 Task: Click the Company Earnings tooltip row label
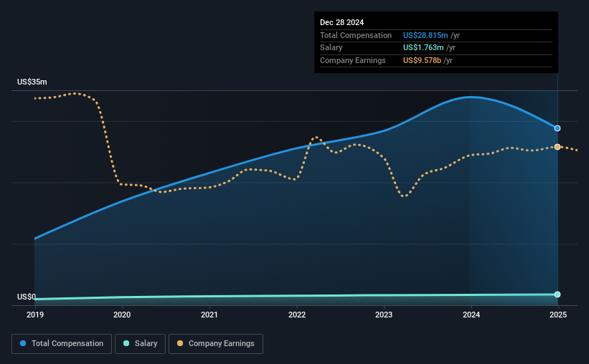[x=353, y=60]
